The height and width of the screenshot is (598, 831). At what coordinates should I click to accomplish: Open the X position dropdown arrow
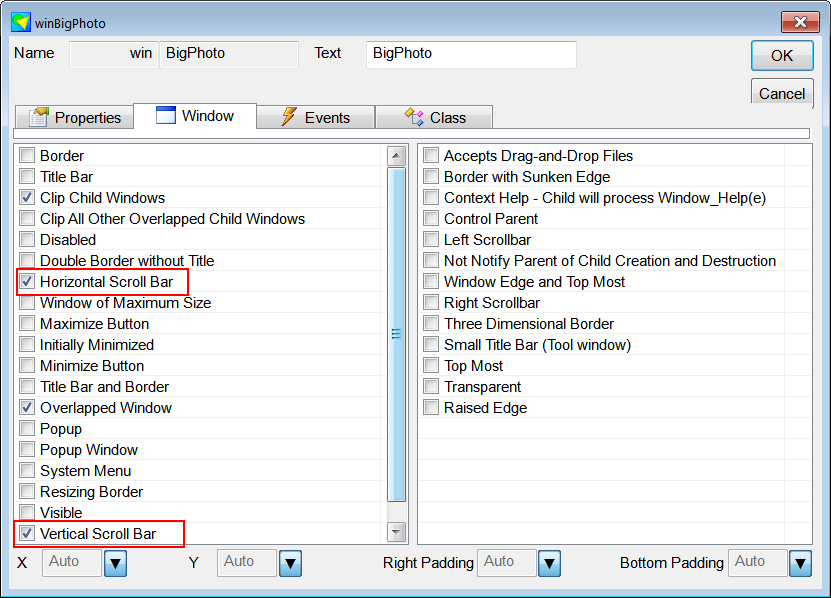point(115,563)
